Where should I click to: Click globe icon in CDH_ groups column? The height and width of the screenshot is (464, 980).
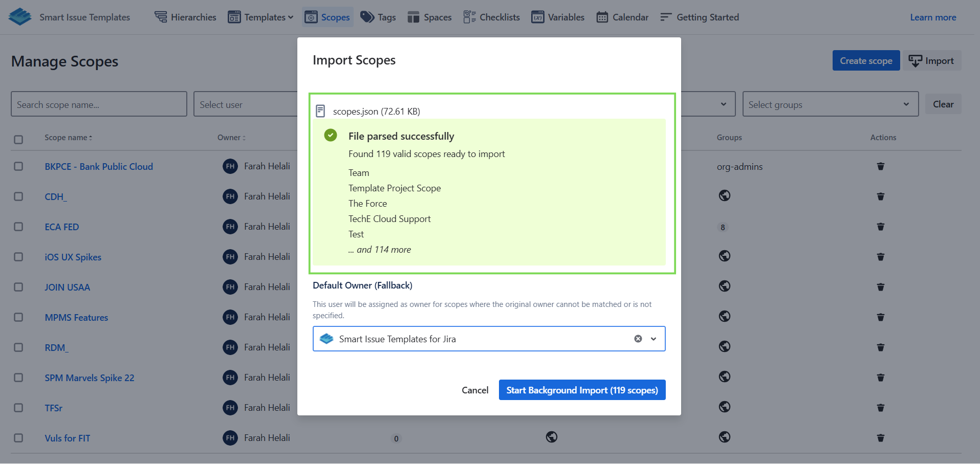coord(724,196)
